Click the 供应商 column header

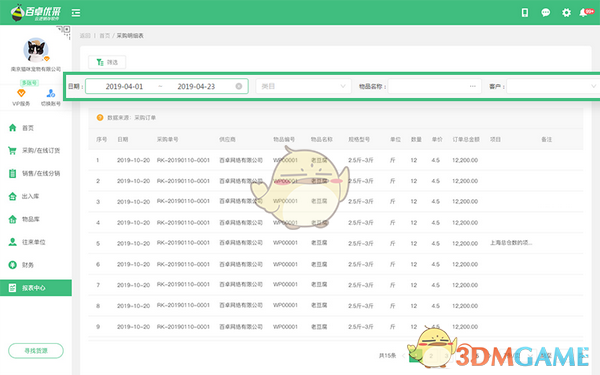tap(227, 139)
